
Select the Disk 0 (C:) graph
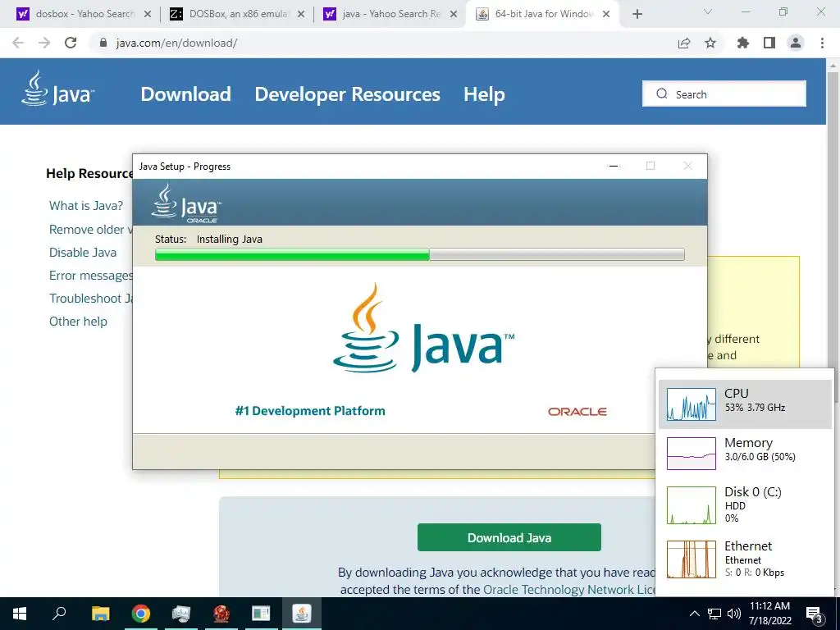[x=745, y=504]
